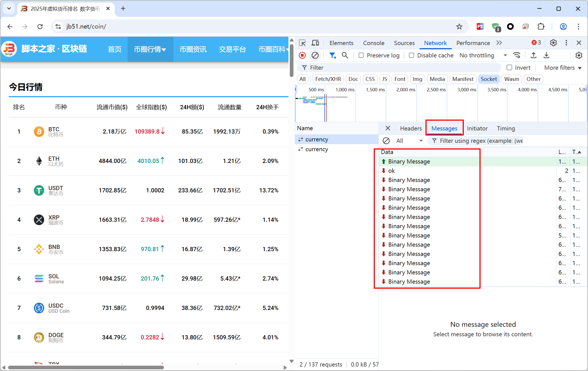
Task: Open the 币圈资讯 navigation link
Action: tap(193, 50)
